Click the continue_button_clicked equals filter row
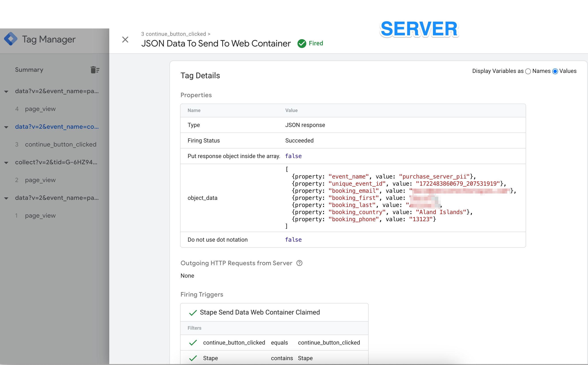588x365 pixels. point(274,343)
